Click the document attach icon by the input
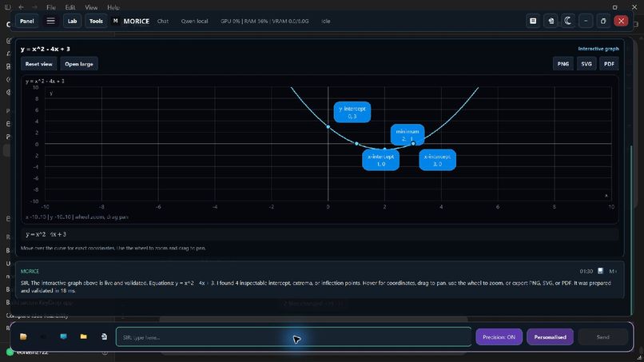Image resolution: width=644 pixels, height=362 pixels. pos(104,336)
